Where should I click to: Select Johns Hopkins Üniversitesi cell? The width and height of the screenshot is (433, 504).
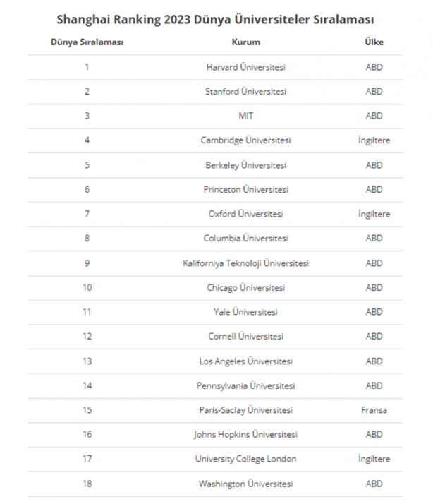(245, 435)
